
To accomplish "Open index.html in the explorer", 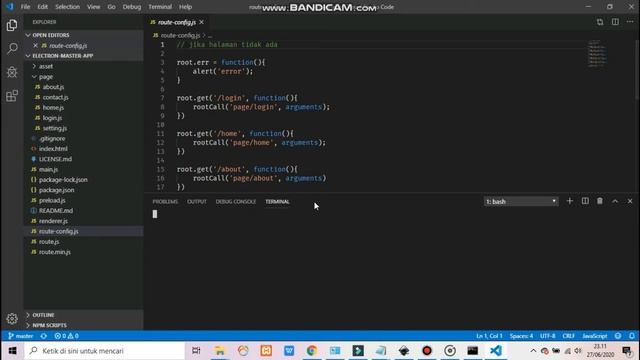I will pos(53,149).
